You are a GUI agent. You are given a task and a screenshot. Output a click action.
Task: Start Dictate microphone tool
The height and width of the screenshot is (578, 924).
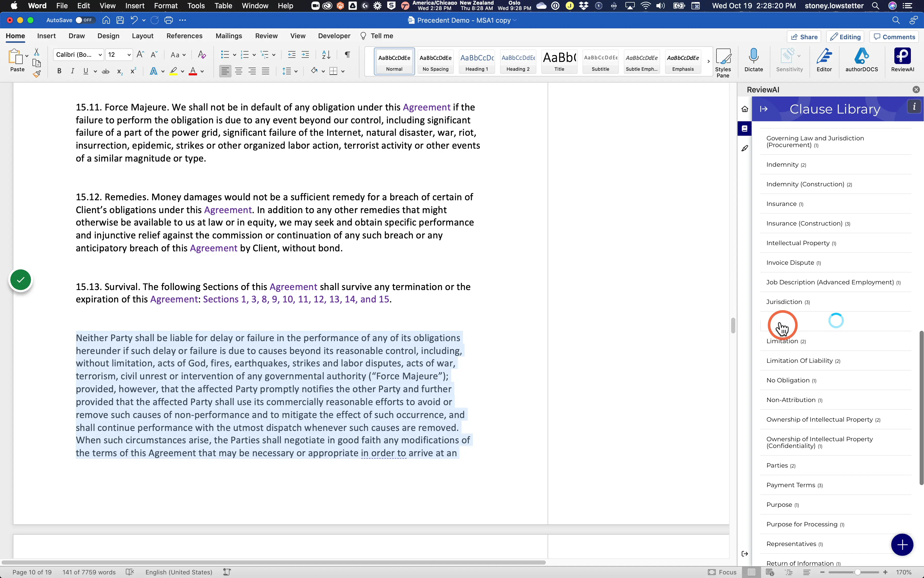pyautogui.click(x=753, y=60)
